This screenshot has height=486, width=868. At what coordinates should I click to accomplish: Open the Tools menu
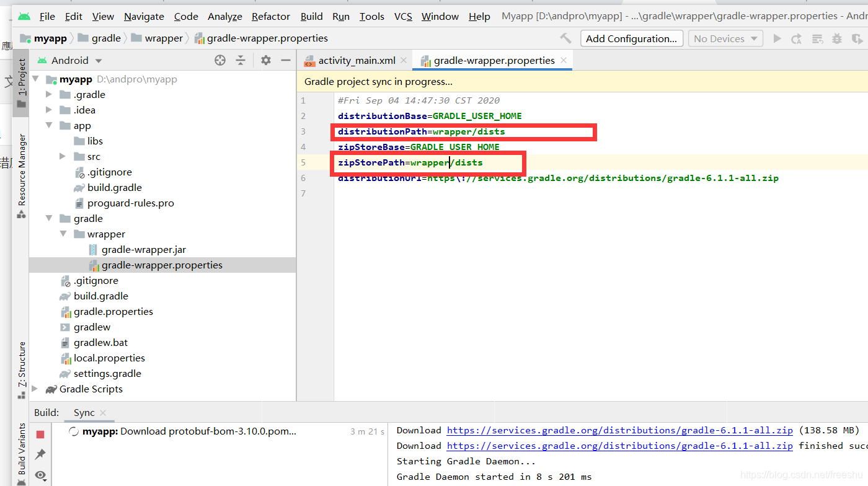point(372,17)
